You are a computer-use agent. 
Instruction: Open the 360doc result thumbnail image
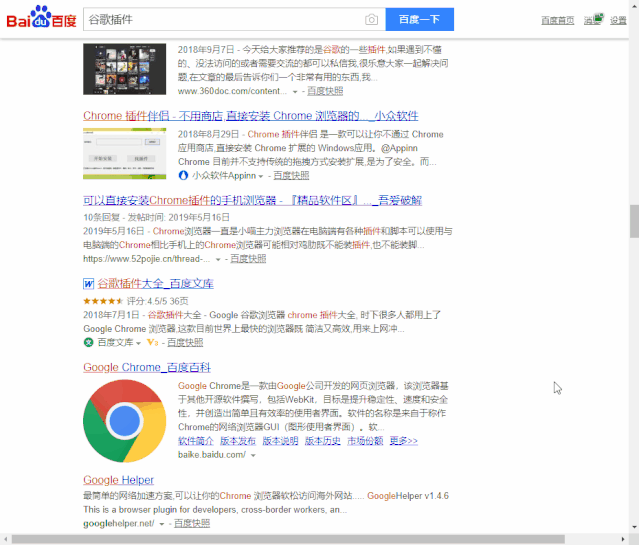pos(124,69)
